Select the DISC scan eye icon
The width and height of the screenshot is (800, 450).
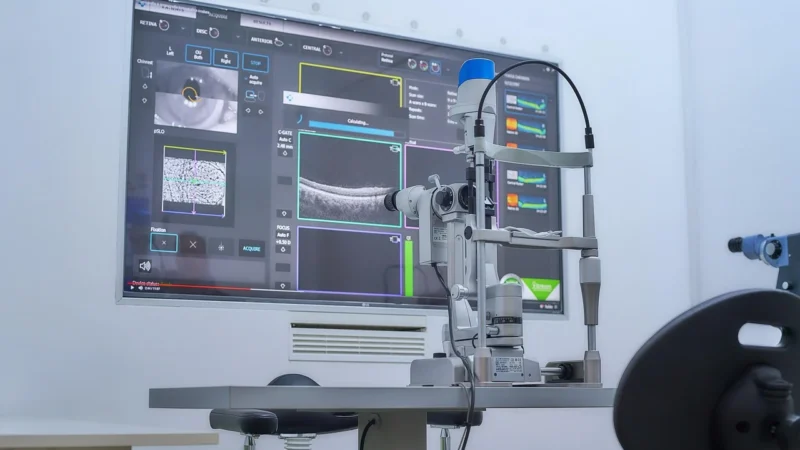tap(215, 33)
